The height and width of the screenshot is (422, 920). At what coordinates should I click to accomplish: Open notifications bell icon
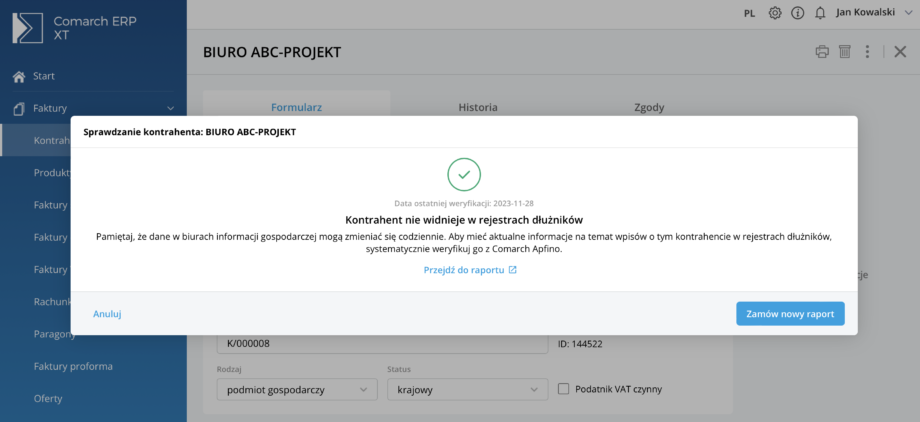(820, 13)
